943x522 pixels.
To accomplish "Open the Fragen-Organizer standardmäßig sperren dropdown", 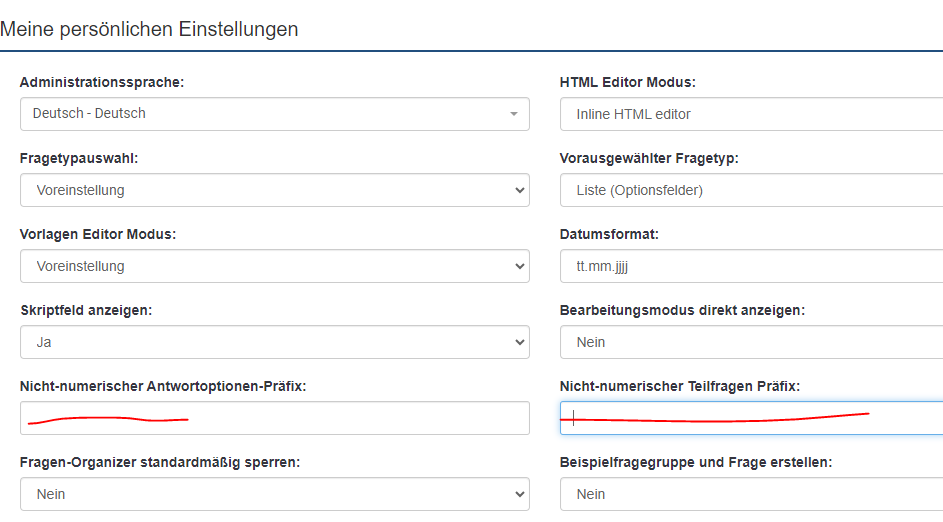I will pos(274,494).
